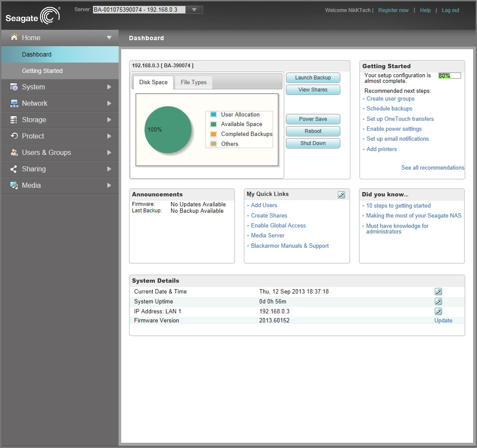Open Enable power settings link

[394, 129]
